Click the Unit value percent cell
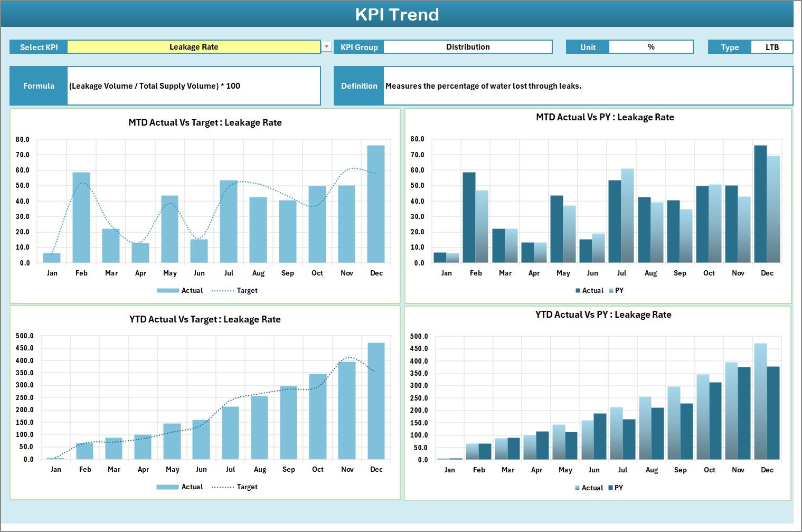The width and height of the screenshot is (802, 532). [650, 47]
